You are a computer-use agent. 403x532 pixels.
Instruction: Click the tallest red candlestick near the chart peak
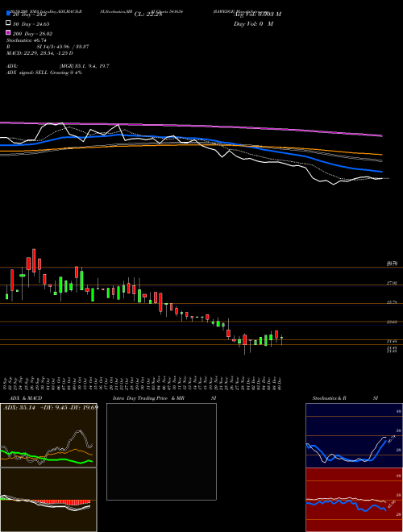(34, 260)
